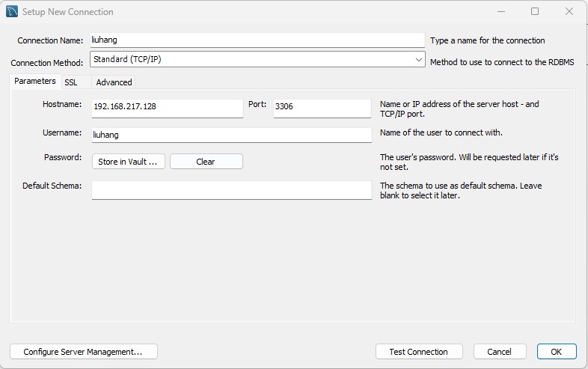Click the Store in Vault button
Viewport: 588px width, 369px height.
(x=128, y=162)
